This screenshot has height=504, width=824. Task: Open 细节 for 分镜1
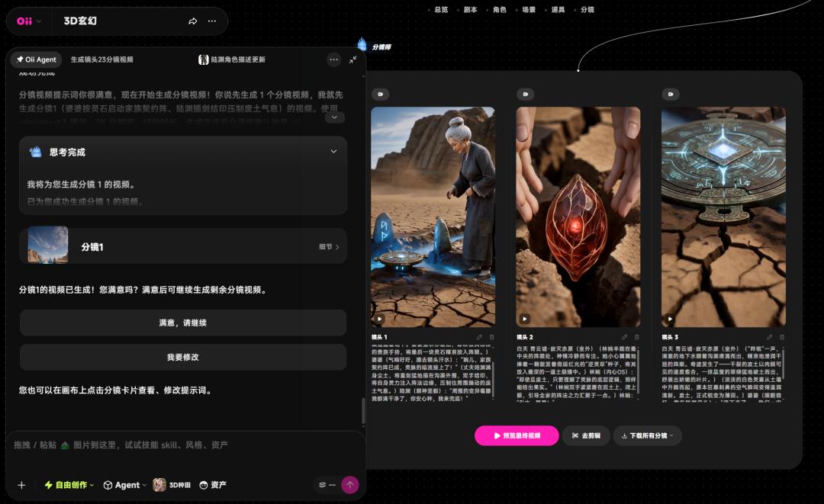coord(329,247)
